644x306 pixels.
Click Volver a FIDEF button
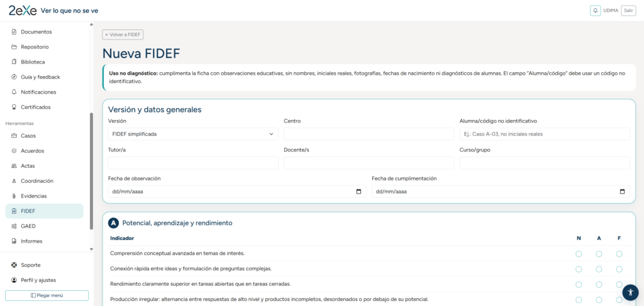click(123, 35)
